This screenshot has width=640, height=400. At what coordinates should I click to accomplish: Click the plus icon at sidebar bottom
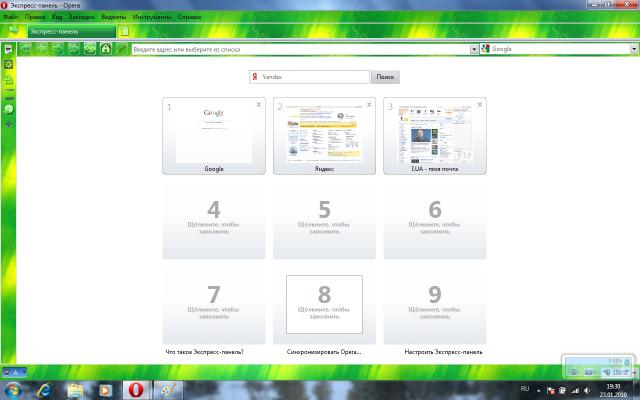click(8, 124)
